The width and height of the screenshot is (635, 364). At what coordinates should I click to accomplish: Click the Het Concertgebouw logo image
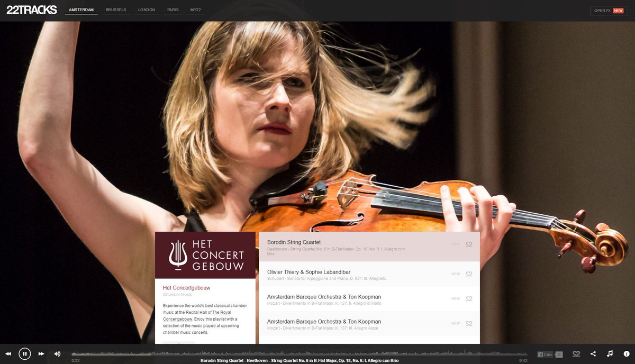coord(205,255)
